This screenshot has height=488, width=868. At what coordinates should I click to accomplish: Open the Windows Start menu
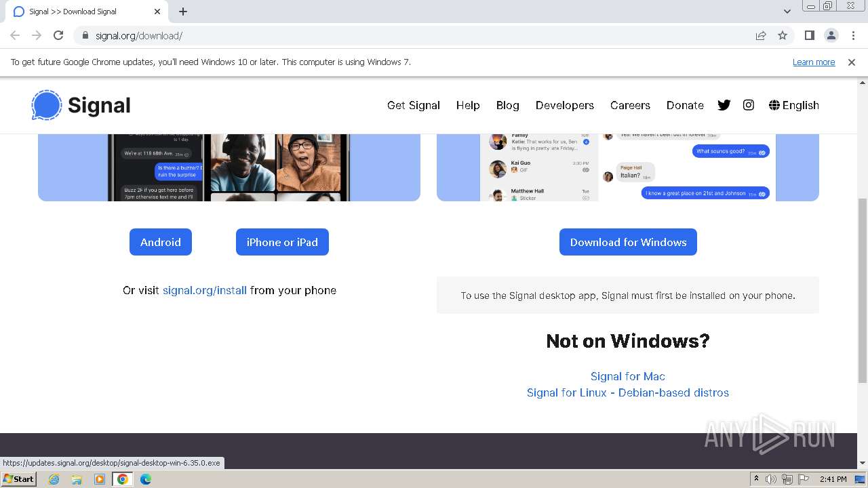(x=18, y=479)
